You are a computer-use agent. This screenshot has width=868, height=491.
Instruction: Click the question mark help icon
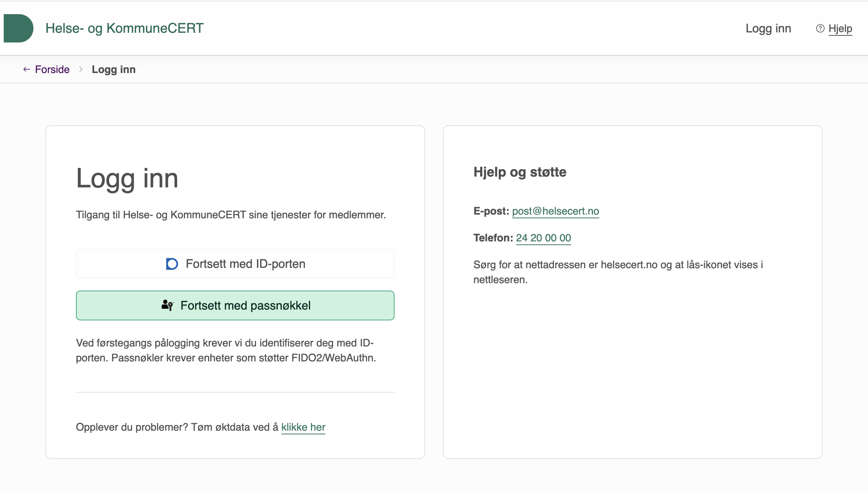coord(820,28)
